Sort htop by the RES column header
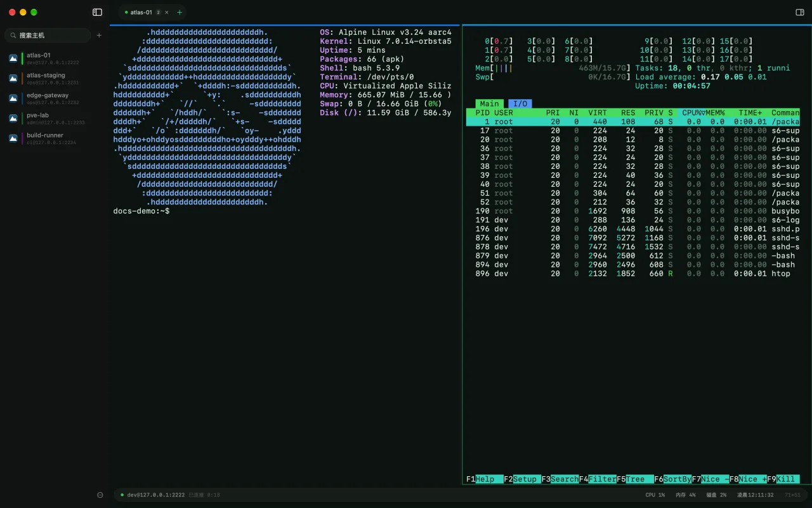The height and width of the screenshot is (508, 812). [x=628, y=112]
